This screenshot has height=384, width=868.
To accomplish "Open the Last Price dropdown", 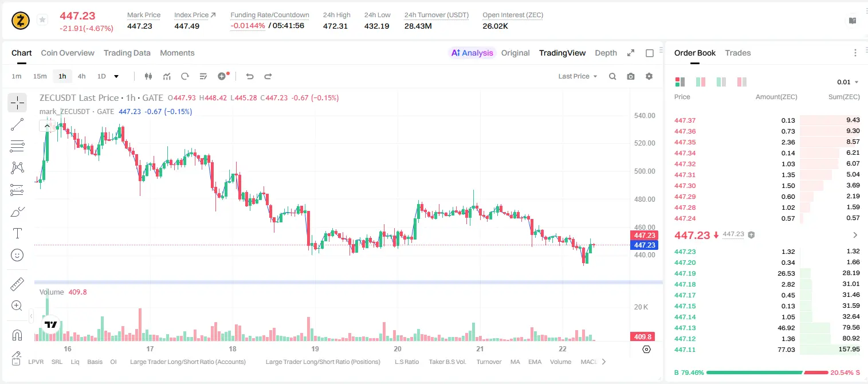I will click(x=578, y=76).
